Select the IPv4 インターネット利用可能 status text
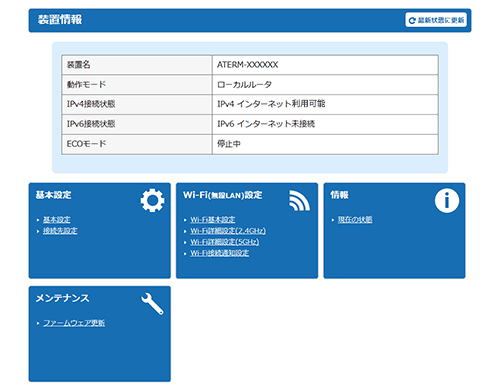This screenshot has width=500, height=385. 271,104
